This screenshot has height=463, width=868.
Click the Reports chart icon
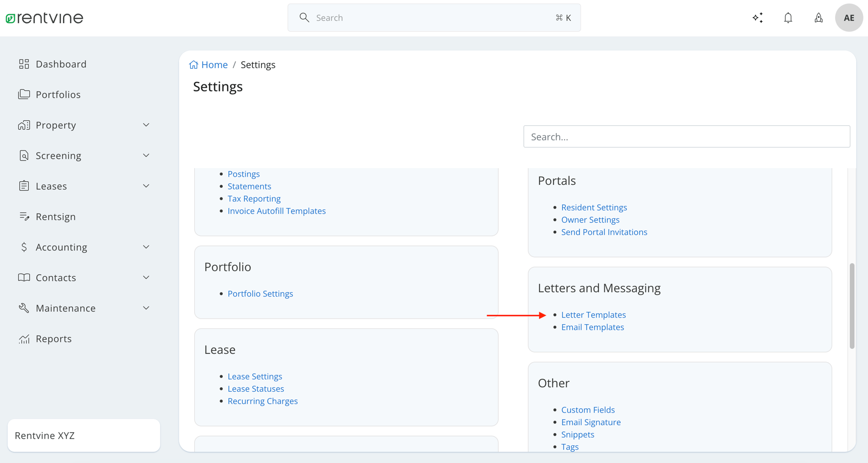pos(24,339)
